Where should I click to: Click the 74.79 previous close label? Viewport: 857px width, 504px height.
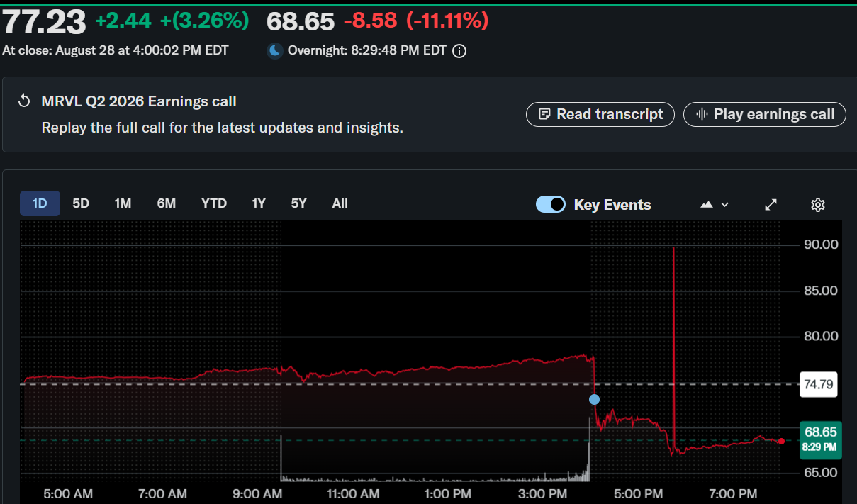[819, 386]
